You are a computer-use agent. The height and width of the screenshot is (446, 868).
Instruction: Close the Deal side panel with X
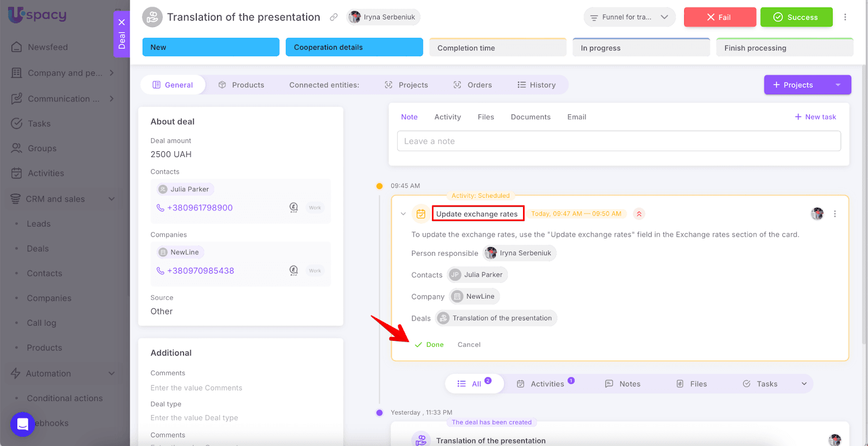(122, 22)
